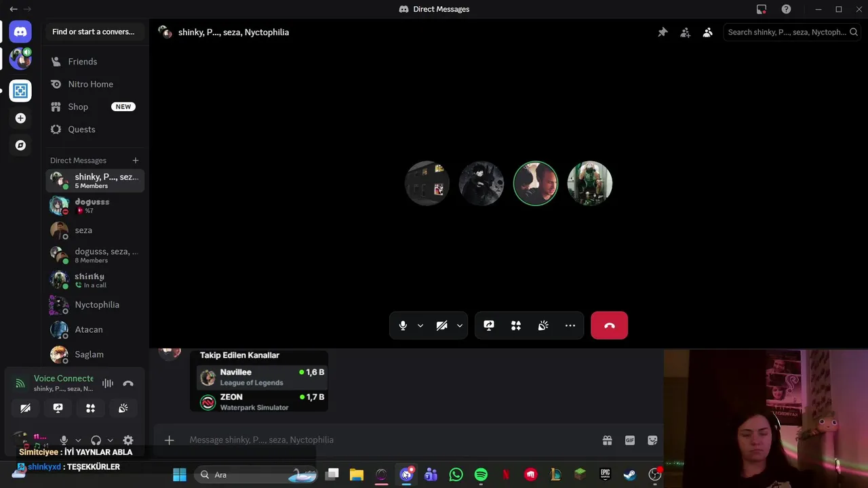Share screen button in voice panel

click(58, 408)
